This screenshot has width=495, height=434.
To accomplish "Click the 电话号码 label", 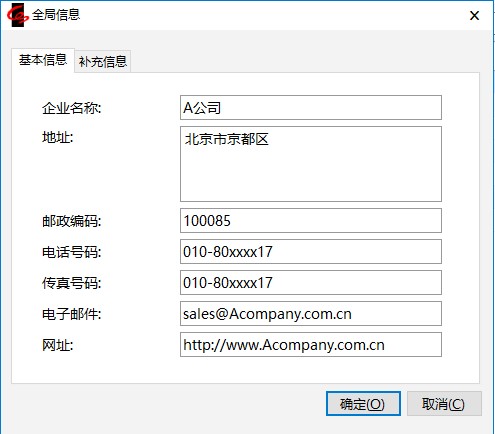I will pyautogui.click(x=71, y=252).
